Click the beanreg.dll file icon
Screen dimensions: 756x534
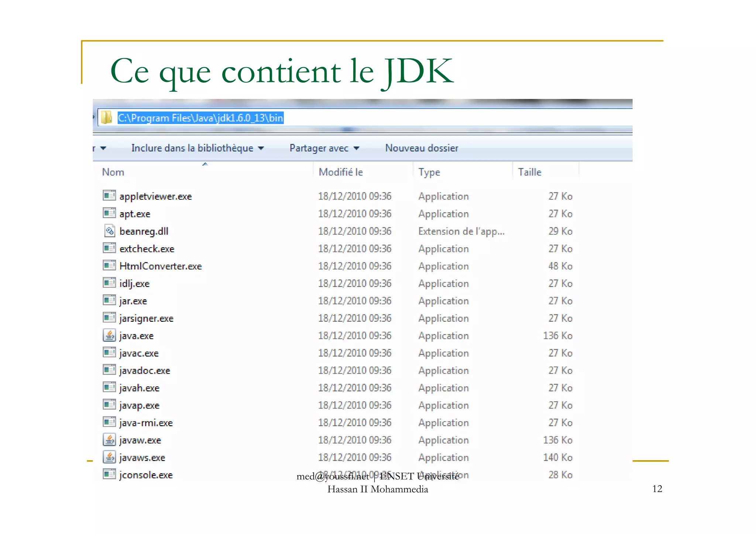click(109, 231)
